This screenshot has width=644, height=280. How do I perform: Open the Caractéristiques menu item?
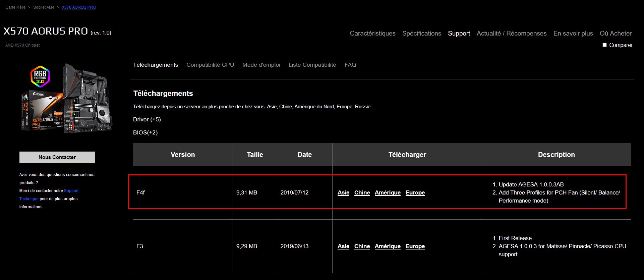tap(372, 34)
